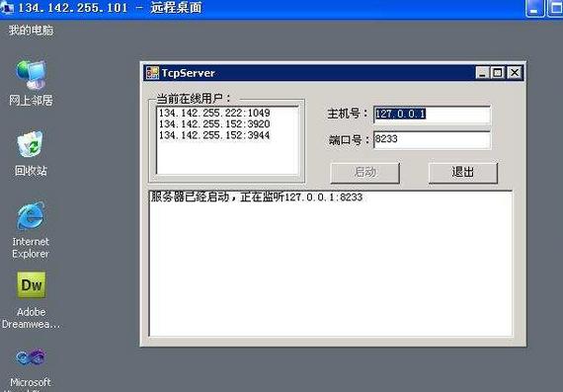Screen dimensions: 563x392
Task: Click the 端口号 field showing 8233
Action: pos(432,139)
